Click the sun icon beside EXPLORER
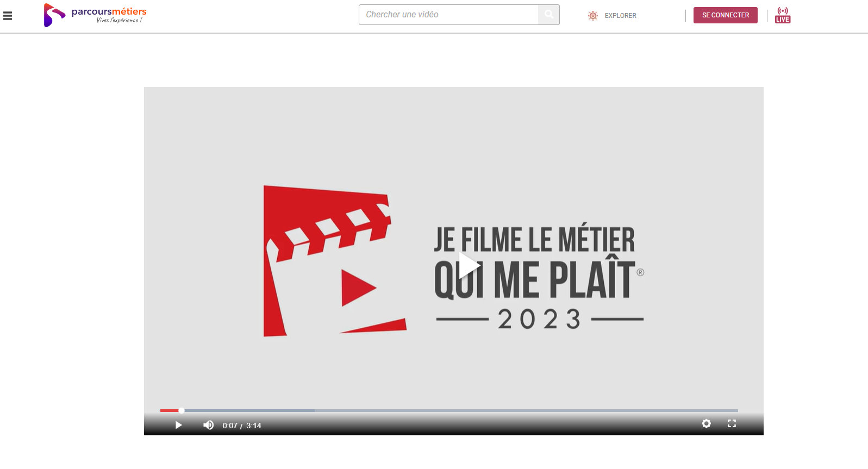The image size is (868, 469). point(593,16)
